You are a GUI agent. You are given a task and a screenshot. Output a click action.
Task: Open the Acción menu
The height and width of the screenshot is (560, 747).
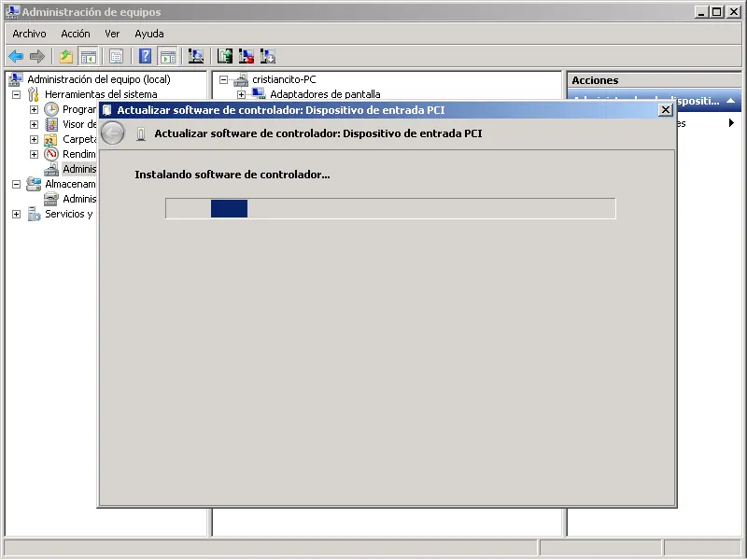click(x=76, y=34)
